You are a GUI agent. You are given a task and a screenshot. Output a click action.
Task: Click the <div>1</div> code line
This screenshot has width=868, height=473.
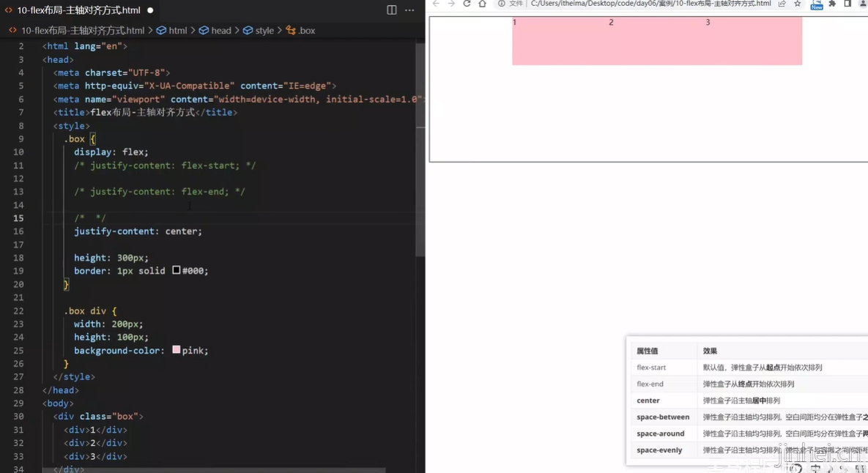95,430
